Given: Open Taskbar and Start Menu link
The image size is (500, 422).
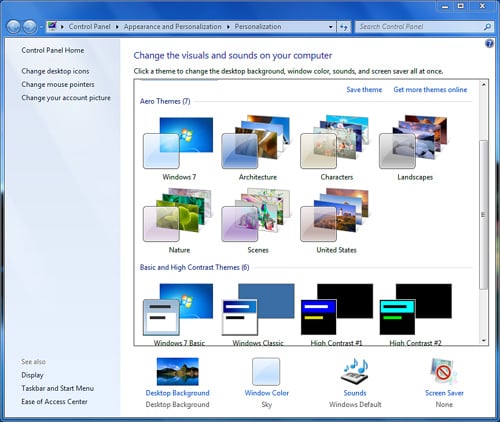Looking at the screenshot, I should [58, 388].
